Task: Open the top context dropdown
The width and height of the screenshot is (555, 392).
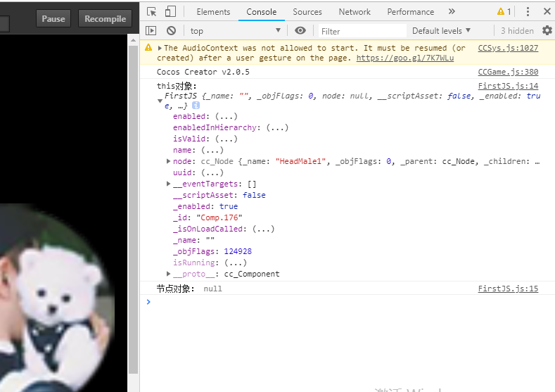Action: tap(236, 31)
